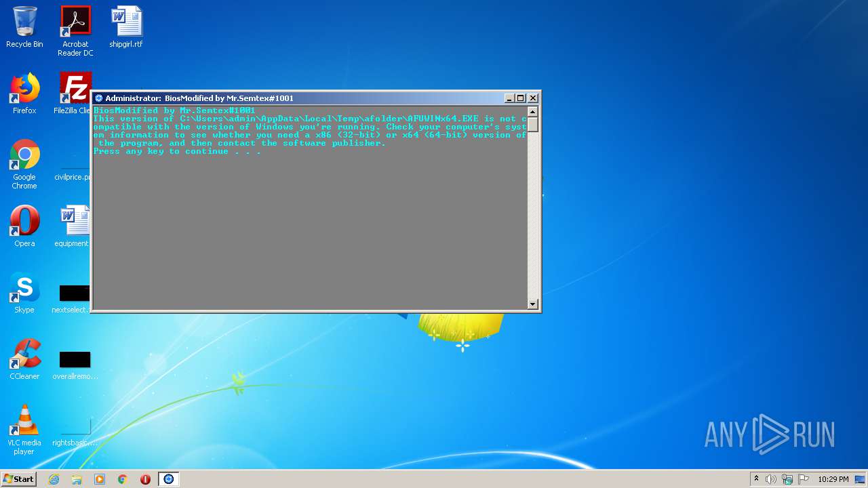Screen dimensions: 868x488
Task: Open shipgirl.rtf document on desktop
Action: [x=126, y=27]
